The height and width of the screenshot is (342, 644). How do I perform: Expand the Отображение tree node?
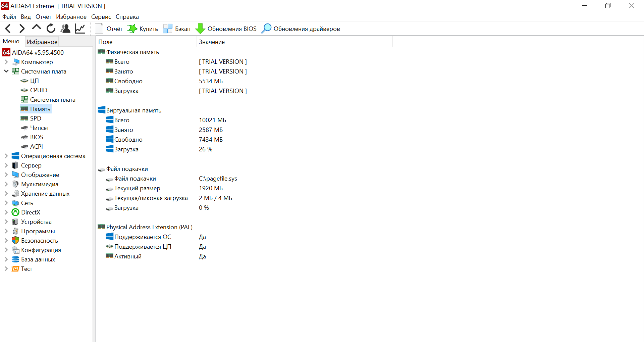click(x=6, y=175)
